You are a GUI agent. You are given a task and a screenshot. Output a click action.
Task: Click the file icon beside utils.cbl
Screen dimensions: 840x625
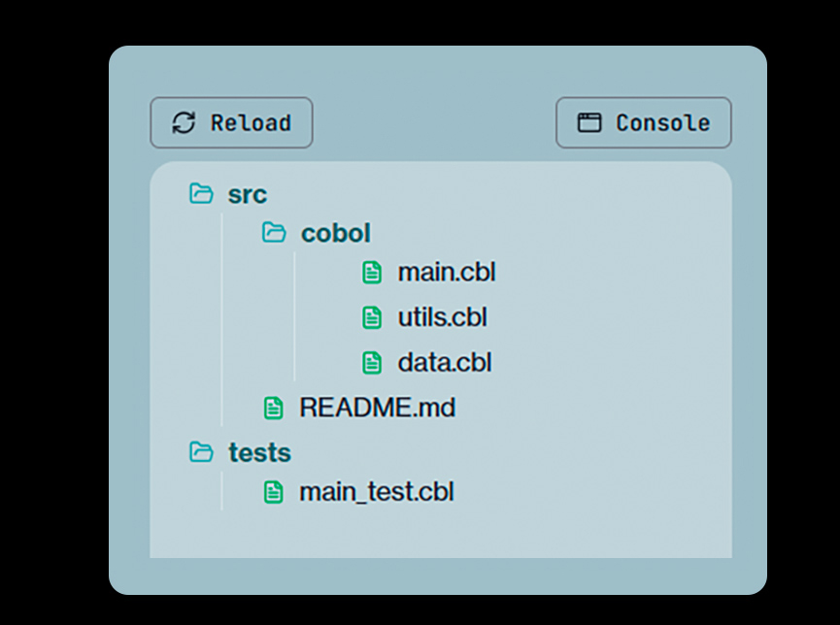pos(372,316)
